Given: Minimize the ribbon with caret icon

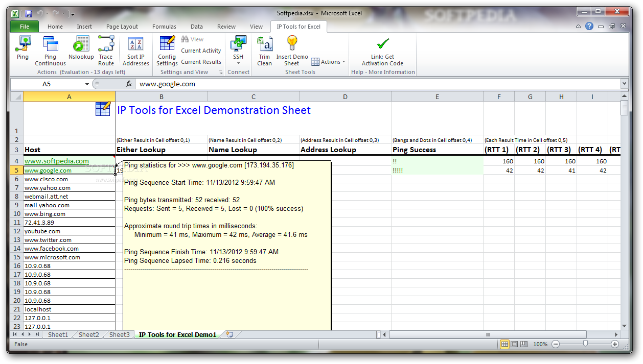Looking at the screenshot, I should [x=578, y=27].
